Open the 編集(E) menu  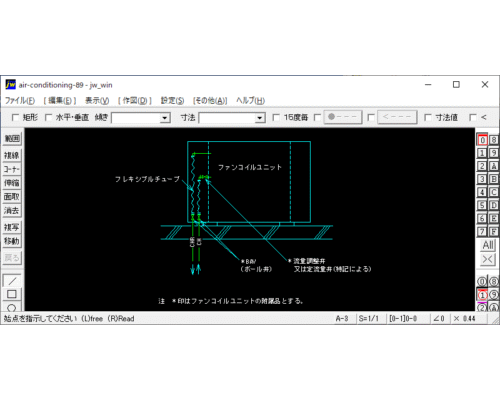[60, 100]
